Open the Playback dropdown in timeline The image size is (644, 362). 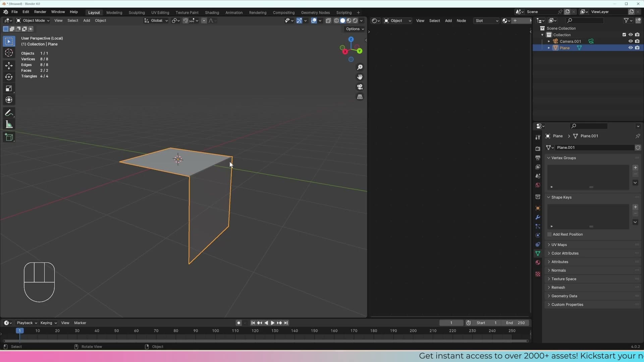pyautogui.click(x=27, y=323)
